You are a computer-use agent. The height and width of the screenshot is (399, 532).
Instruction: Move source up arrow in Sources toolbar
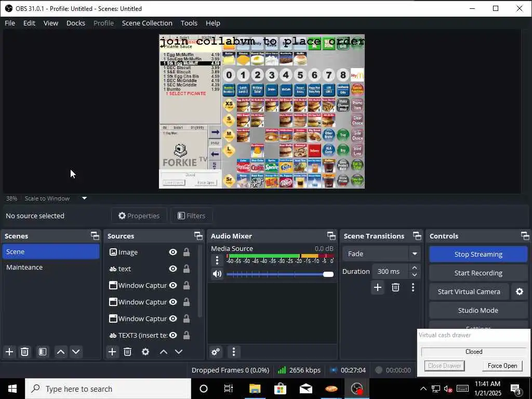[x=164, y=352]
